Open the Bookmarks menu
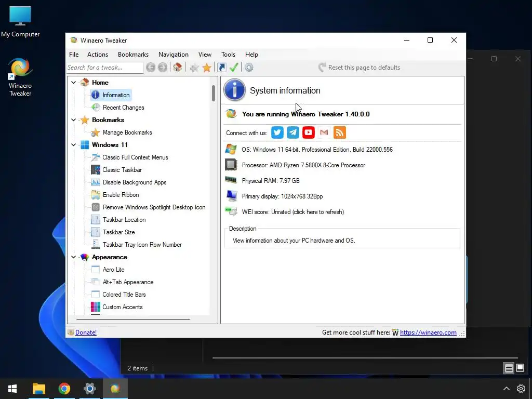532x399 pixels. coord(134,54)
